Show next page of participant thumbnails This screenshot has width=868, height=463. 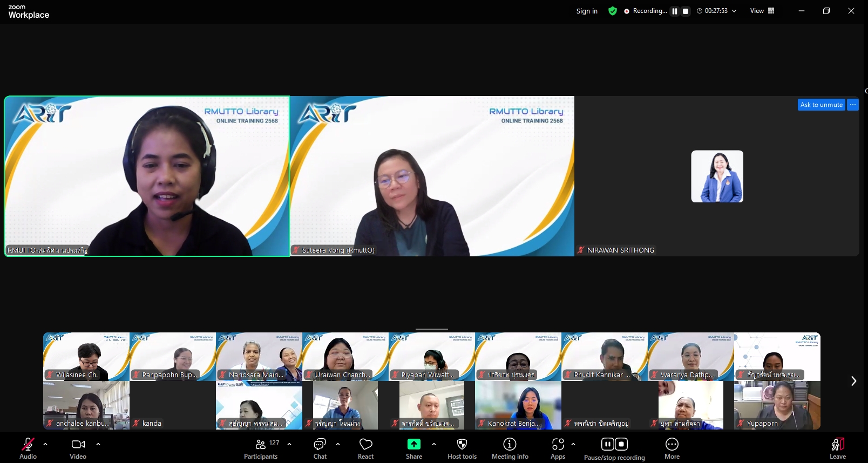[x=853, y=381]
